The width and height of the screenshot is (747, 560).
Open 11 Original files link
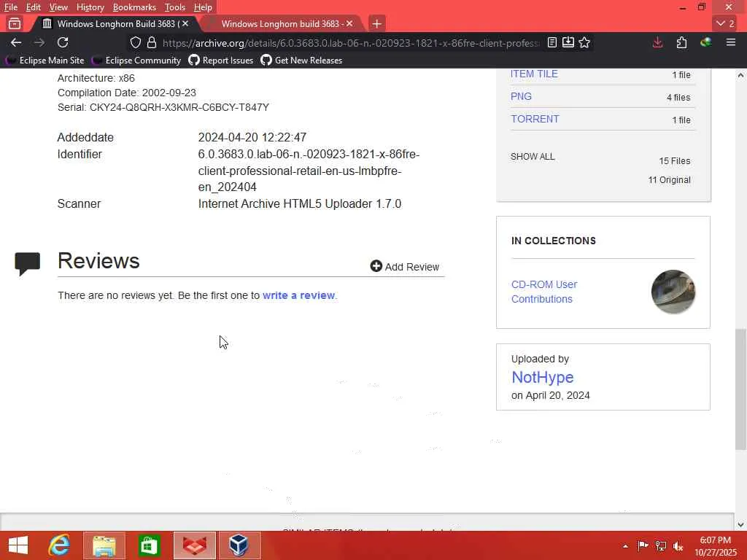(670, 180)
